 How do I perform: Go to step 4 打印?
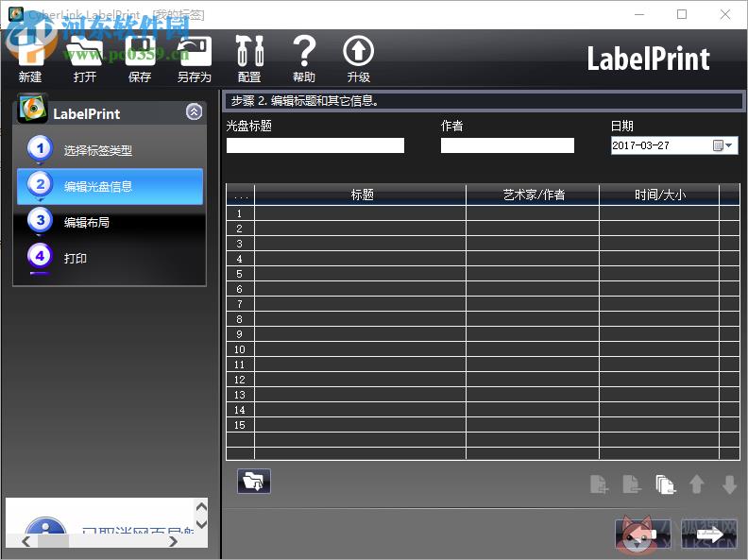point(110,258)
